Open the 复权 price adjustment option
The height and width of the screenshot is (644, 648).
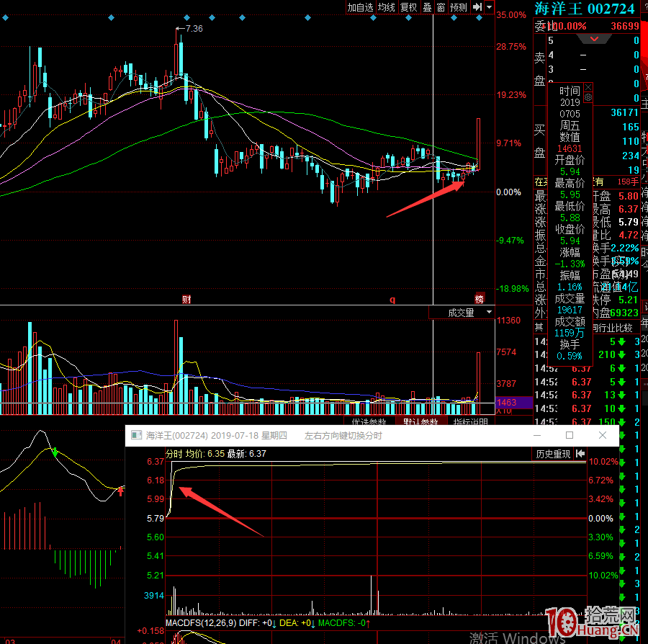[408, 7]
